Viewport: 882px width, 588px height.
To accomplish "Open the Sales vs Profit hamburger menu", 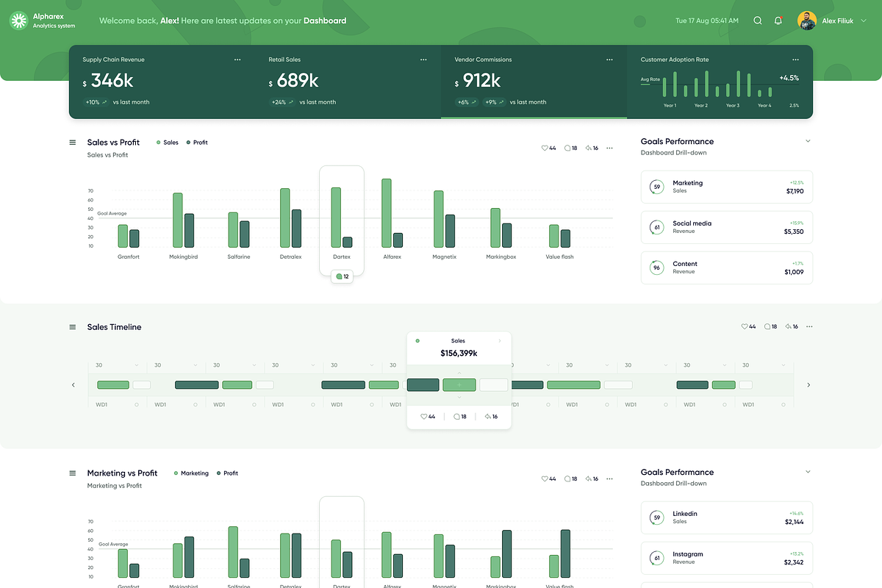I will (x=72, y=143).
